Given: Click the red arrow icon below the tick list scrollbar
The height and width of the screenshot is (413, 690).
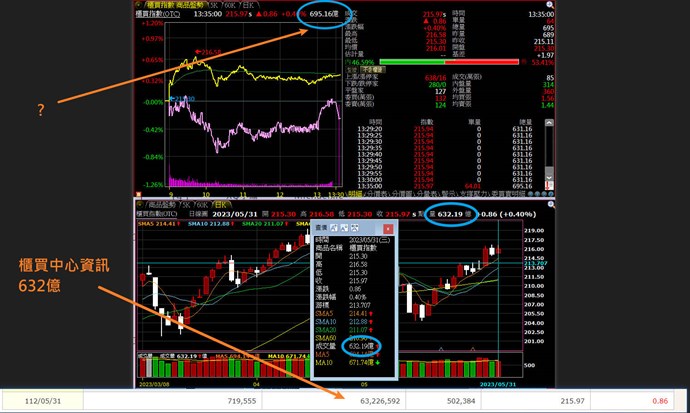Looking at the screenshot, I should 549,186.
